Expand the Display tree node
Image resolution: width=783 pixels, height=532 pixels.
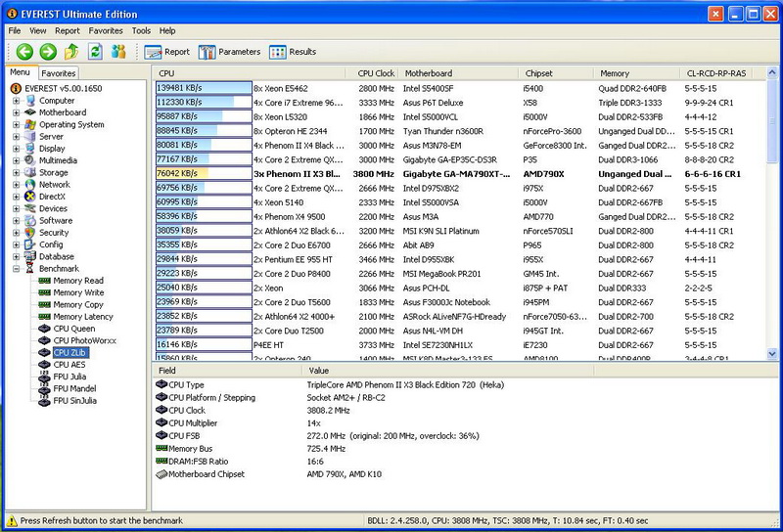[x=16, y=149]
